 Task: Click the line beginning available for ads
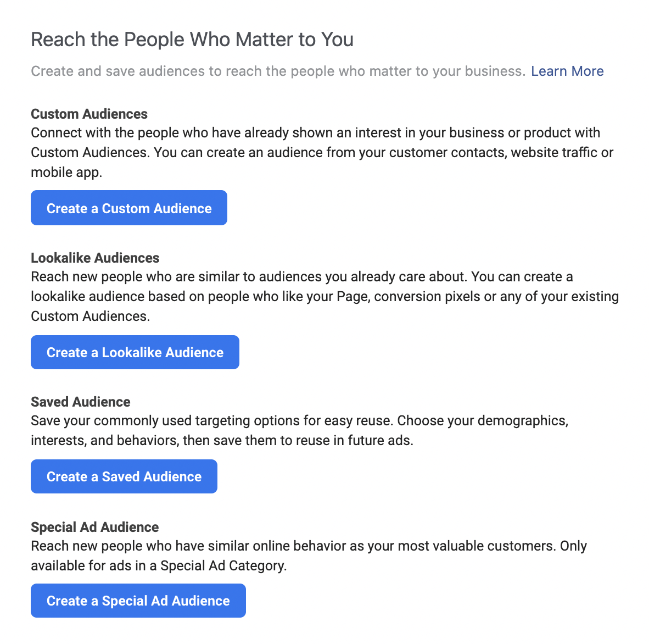click(159, 566)
